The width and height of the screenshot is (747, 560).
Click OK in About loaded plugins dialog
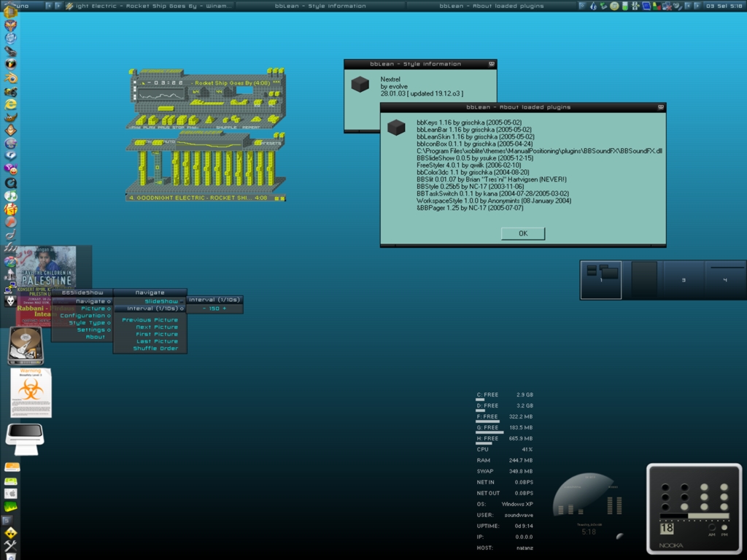pyautogui.click(x=522, y=233)
